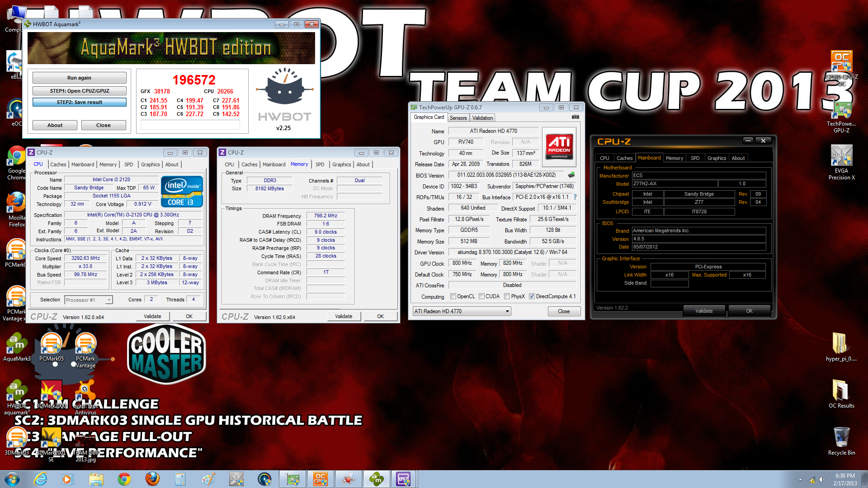Click the About button in Aquamark
Viewport: 868px width, 488px height.
55,125
